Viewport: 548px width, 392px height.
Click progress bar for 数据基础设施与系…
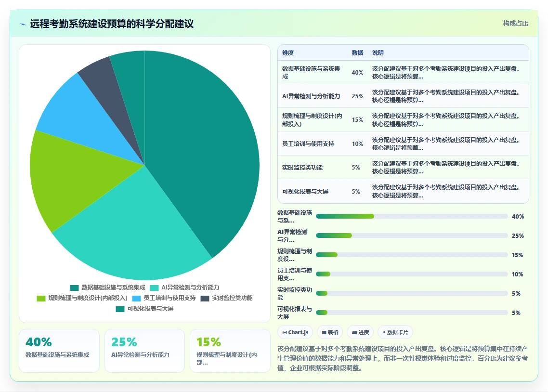coord(412,216)
